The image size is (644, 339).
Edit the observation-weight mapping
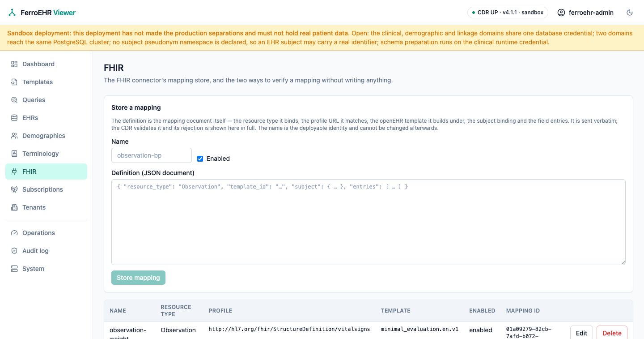pyautogui.click(x=581, y=333)
